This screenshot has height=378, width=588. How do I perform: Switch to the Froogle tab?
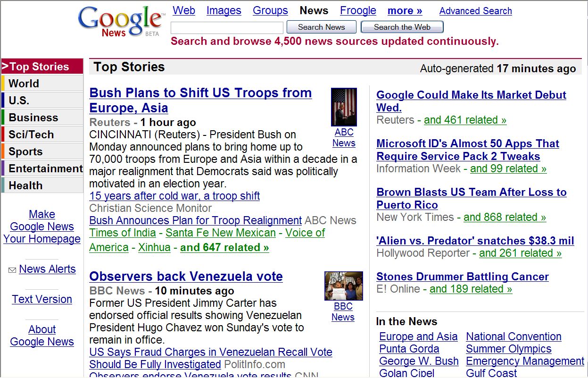(358, 10)
